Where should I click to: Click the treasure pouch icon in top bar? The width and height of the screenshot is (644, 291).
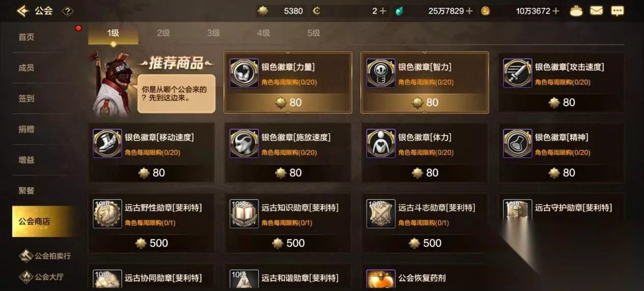(x=576, y=11)
